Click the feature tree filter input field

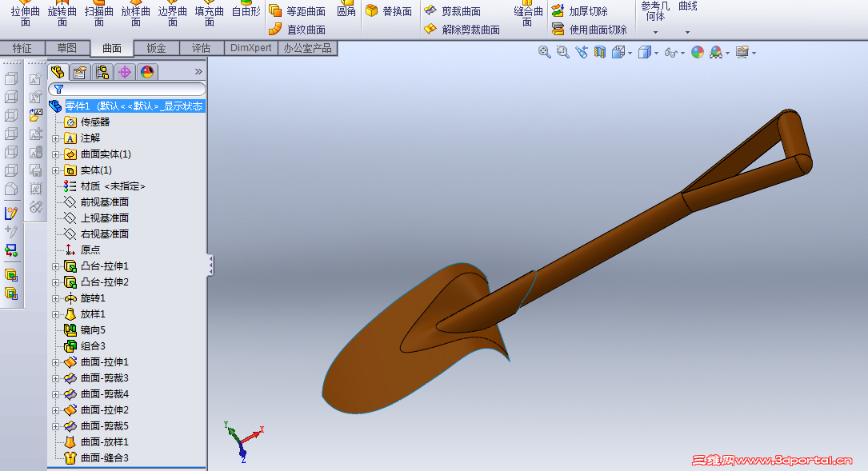127,89
